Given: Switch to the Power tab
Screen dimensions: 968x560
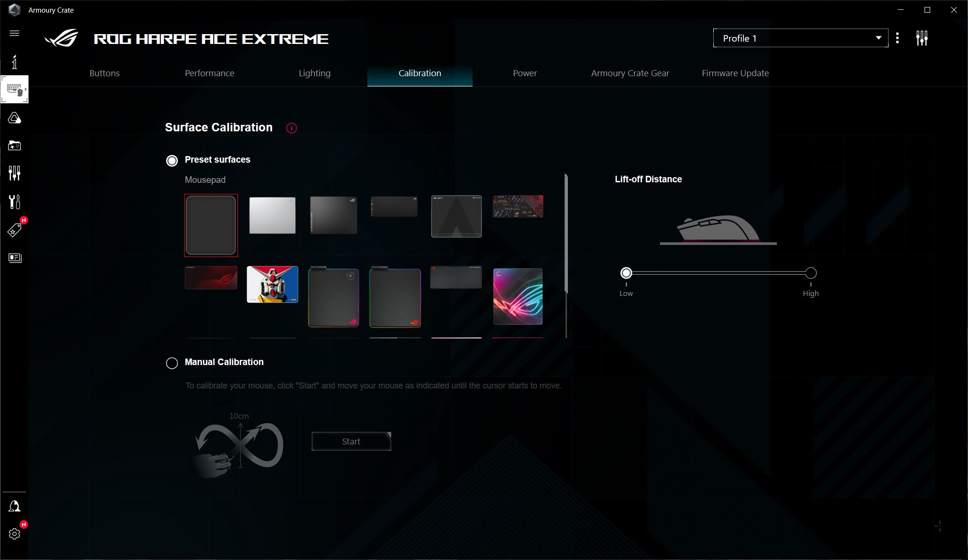Looking at the screenshot, I should [525, 73].
